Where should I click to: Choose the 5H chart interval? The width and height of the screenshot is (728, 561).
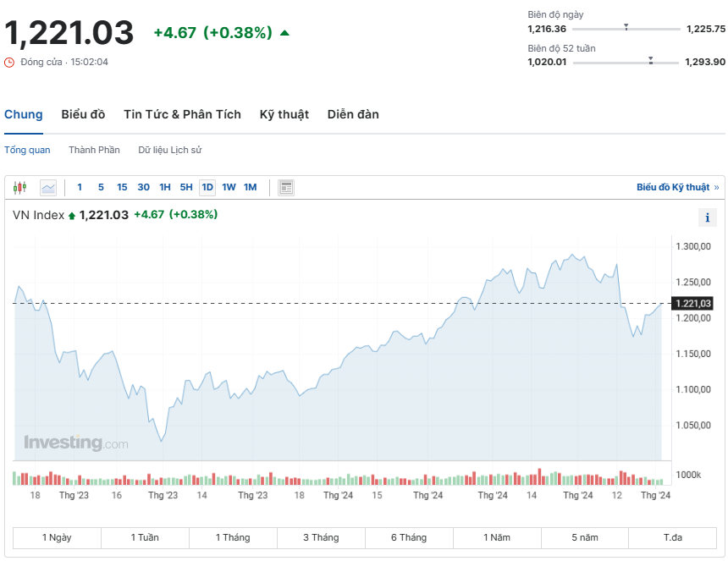(186, 187)
